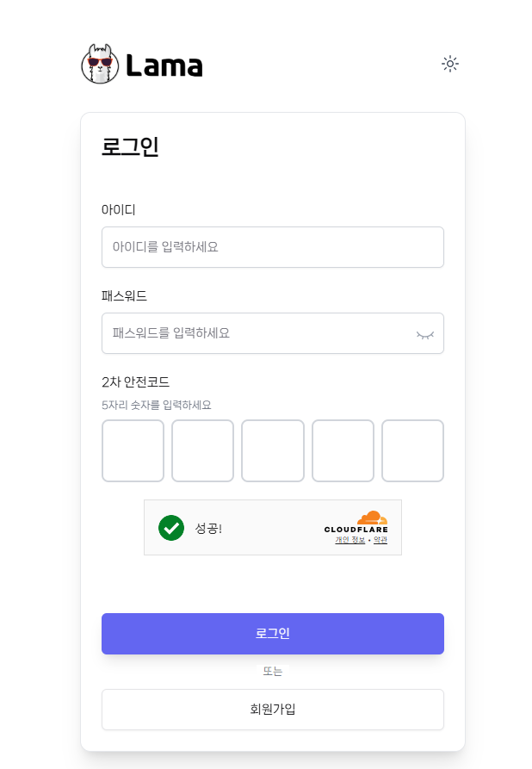Click the Cloudflare cloud logo
The image size is (532, 769).
pos(371,518)
